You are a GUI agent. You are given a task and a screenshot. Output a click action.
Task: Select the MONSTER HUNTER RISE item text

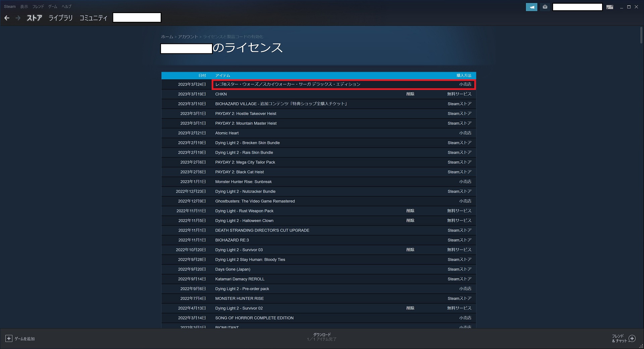(x=239, y=298)
